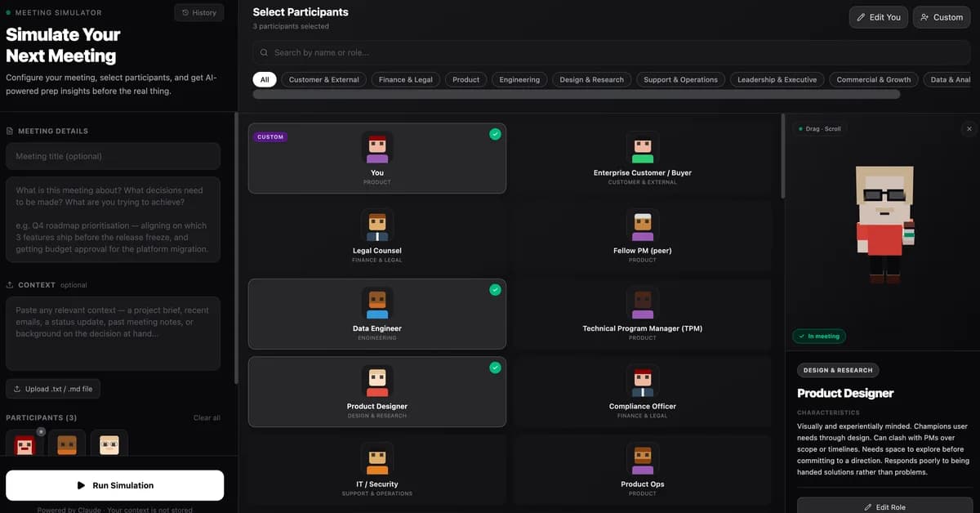Image resolution: width=980 pixels, height=513 pixels.
Task: Open the History panel
Action: [199, 12]
